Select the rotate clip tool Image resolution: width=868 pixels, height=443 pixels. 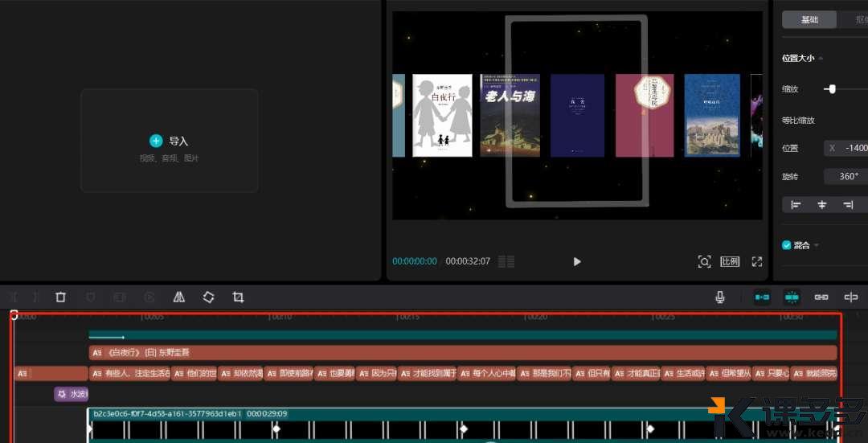point(208,297)
